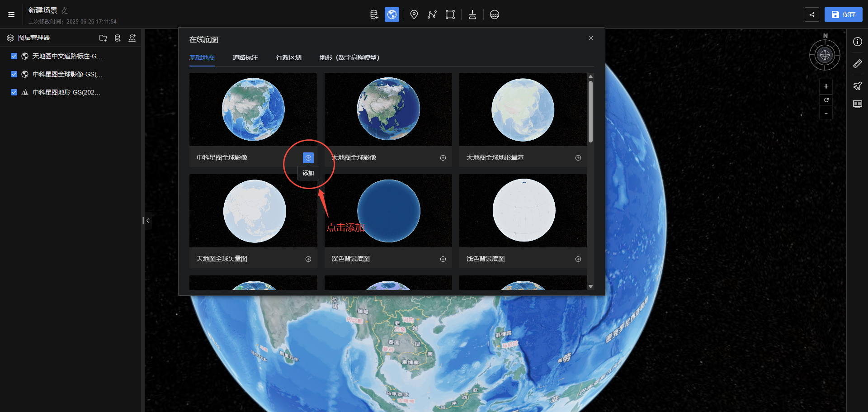Collapse the left layer panel

click(x=147, y=221)
